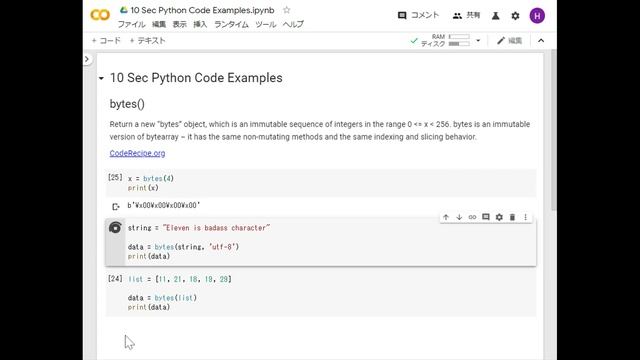The height and width of the screenshot is (360, 640).
Task: Click the [24] execution count label
Action: (x=115, y=278)
